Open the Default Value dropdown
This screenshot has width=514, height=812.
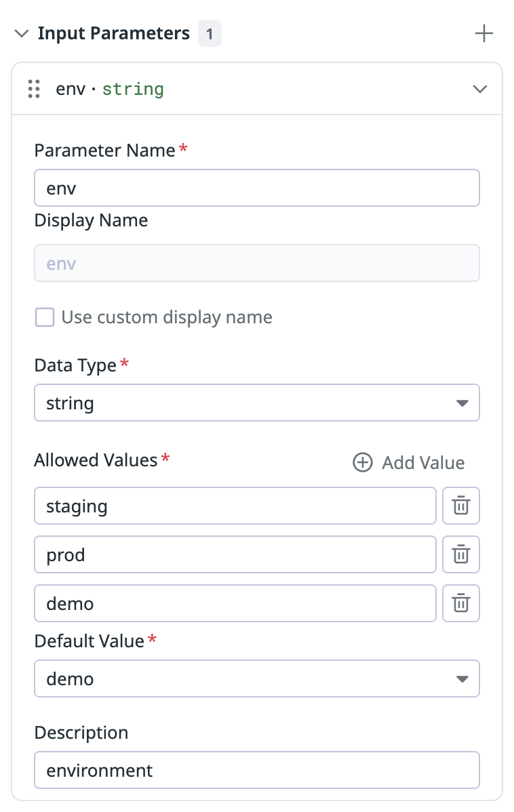[256, 678]
